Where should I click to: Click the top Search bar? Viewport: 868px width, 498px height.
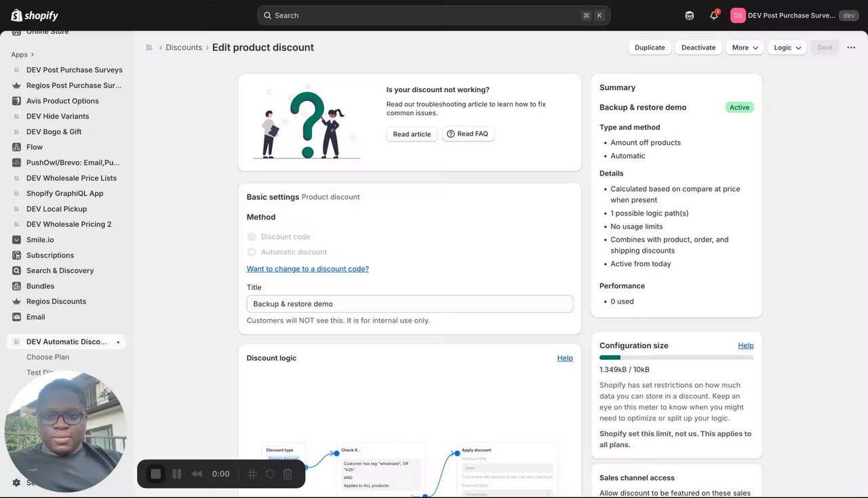tap(433, 15)
